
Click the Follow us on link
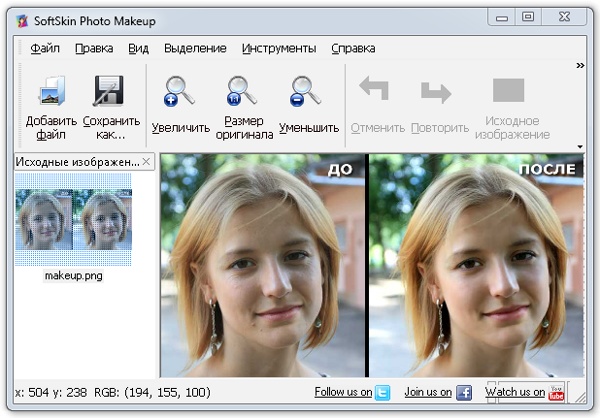tap(343, 393)
